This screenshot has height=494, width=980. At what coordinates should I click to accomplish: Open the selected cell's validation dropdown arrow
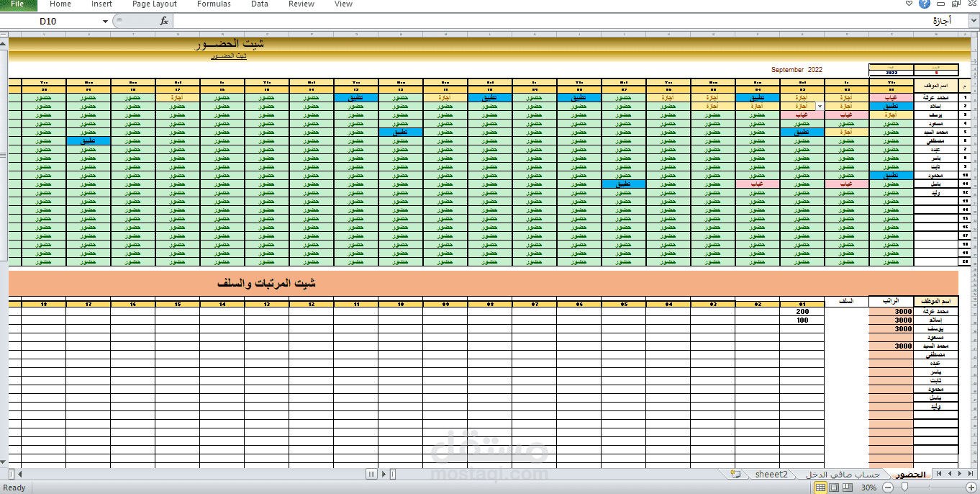[x=820, y=105]
